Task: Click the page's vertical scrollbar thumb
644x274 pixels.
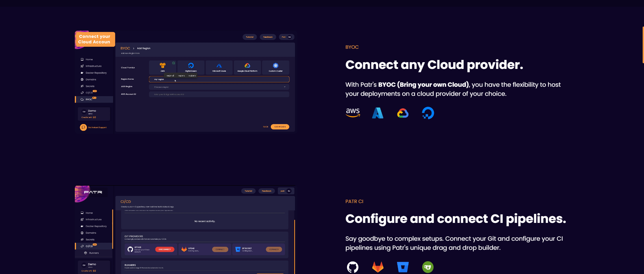Action: point(643,45)
